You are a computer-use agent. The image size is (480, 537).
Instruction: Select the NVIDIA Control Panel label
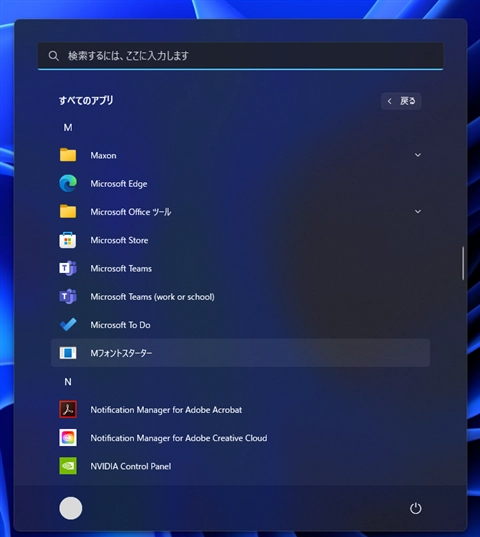click(x=130, y=466)
